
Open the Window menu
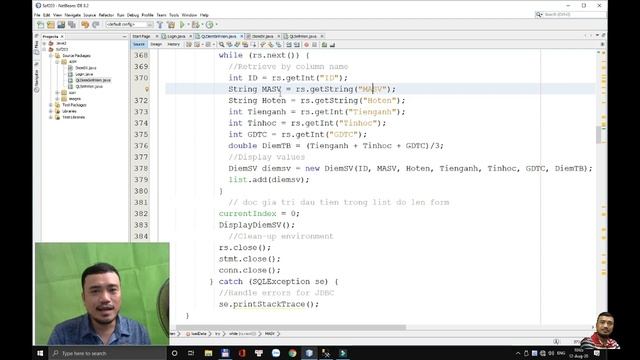[x=189, y=15]
